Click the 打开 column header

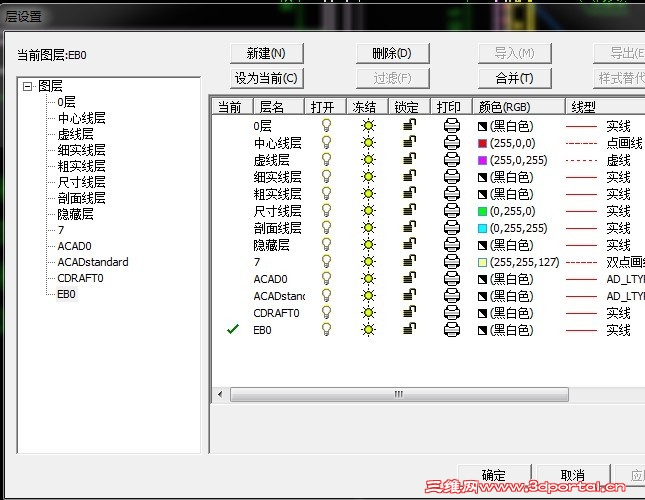(x=325, y=107)
